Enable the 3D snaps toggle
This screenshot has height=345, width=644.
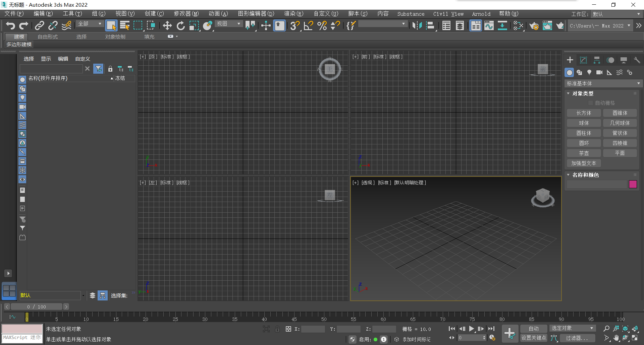(295, 25)
